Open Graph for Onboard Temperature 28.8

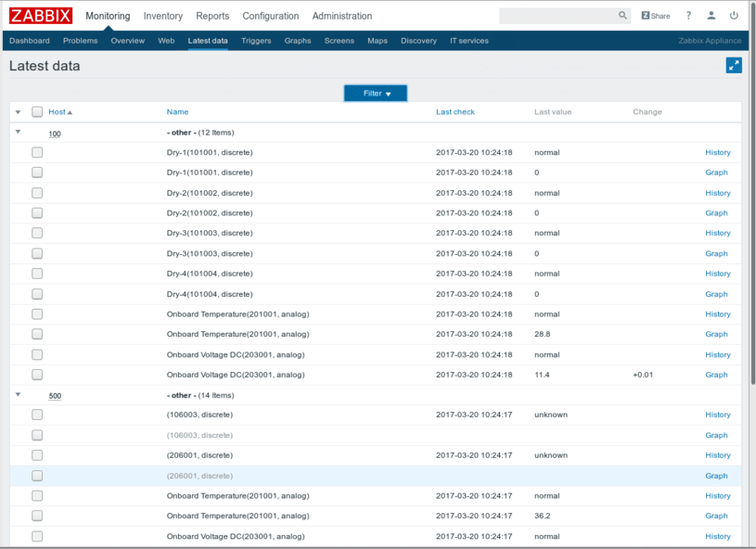click(x=716, y=335)
